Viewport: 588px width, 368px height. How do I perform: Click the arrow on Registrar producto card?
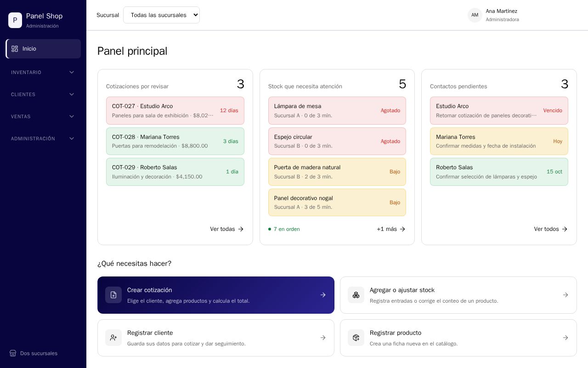tap(565, 338)
